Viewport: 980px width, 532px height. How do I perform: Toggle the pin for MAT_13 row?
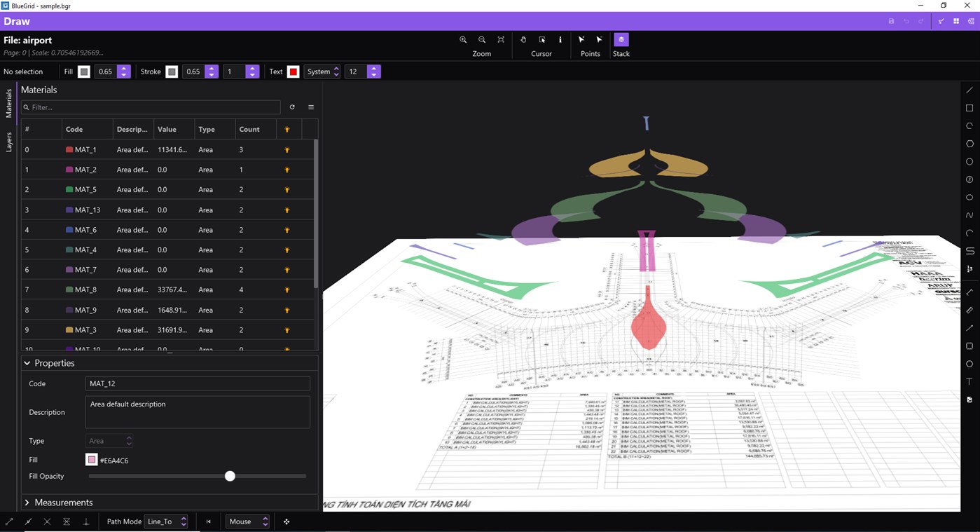click(287, 210)
